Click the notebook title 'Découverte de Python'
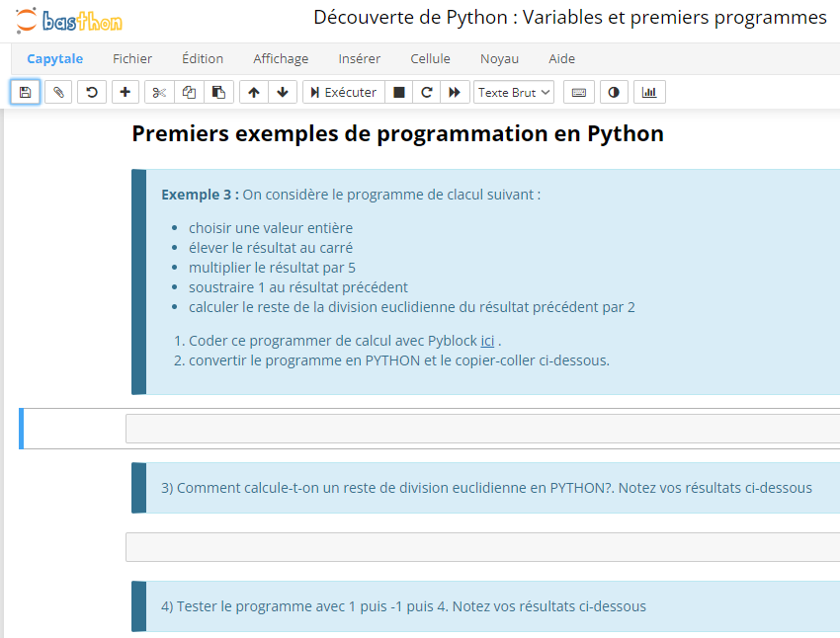The width and height of the screenshot is (840, 638). pos(570,17)
